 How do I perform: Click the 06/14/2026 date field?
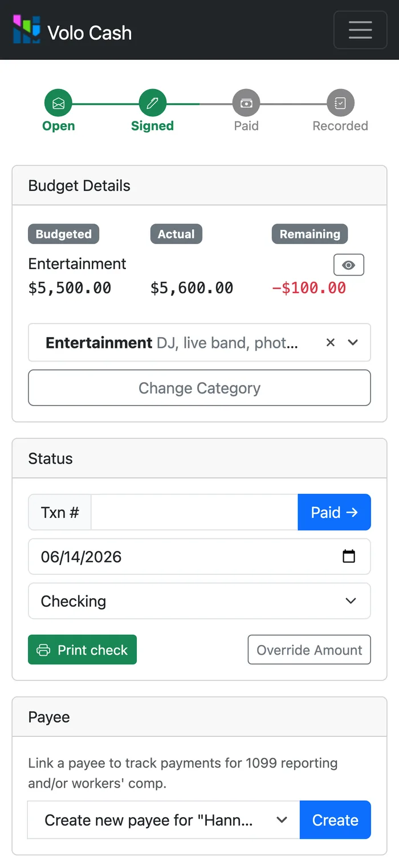coord(199,557)
